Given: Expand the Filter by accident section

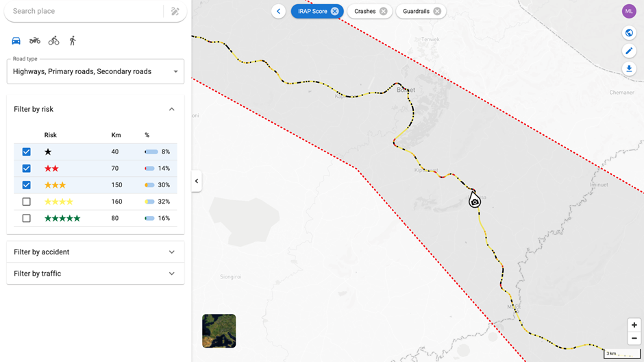Looking at the screenshot, I should coord(95,252).
